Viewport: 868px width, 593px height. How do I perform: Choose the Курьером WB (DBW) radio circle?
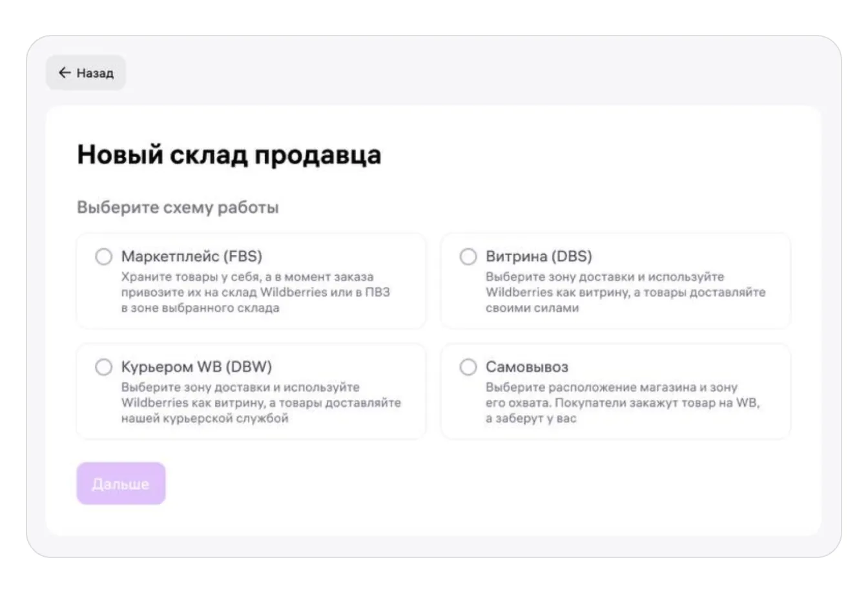tap(103, 368)
